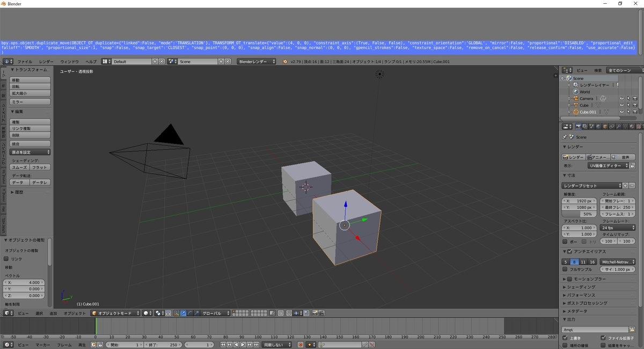Toggle renderability camera icon for Cube

[635, 105]
